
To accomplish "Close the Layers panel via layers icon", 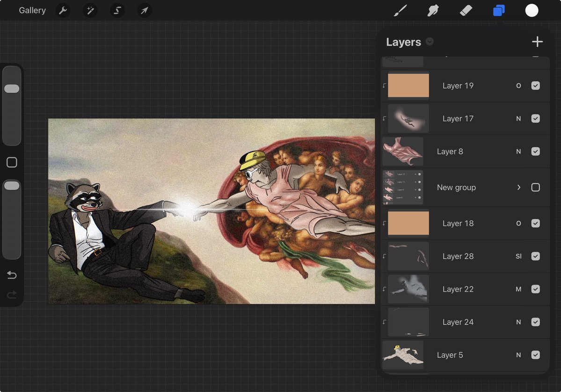I will pos(499,10).
